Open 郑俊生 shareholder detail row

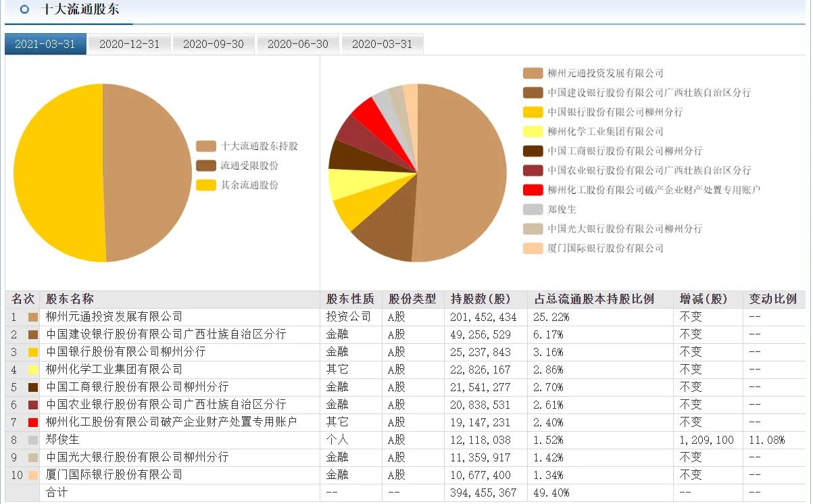(x=64, y=440)
